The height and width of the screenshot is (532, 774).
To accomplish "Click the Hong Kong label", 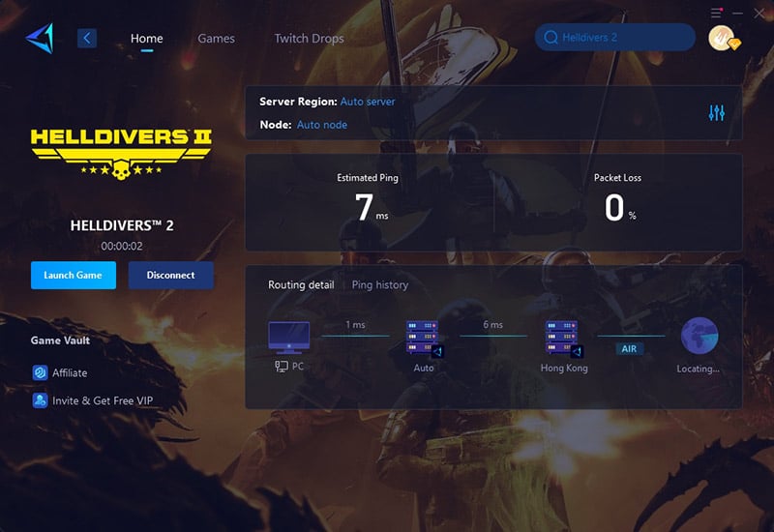I will pyautogui.click(x=564, y=369).
